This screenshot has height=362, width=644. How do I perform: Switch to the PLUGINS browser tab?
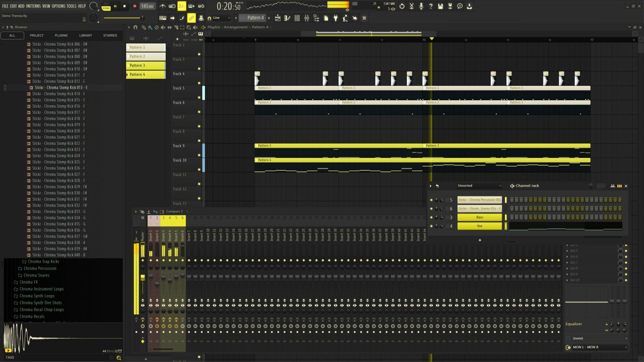pyautogui.click(x=61, y=35)
